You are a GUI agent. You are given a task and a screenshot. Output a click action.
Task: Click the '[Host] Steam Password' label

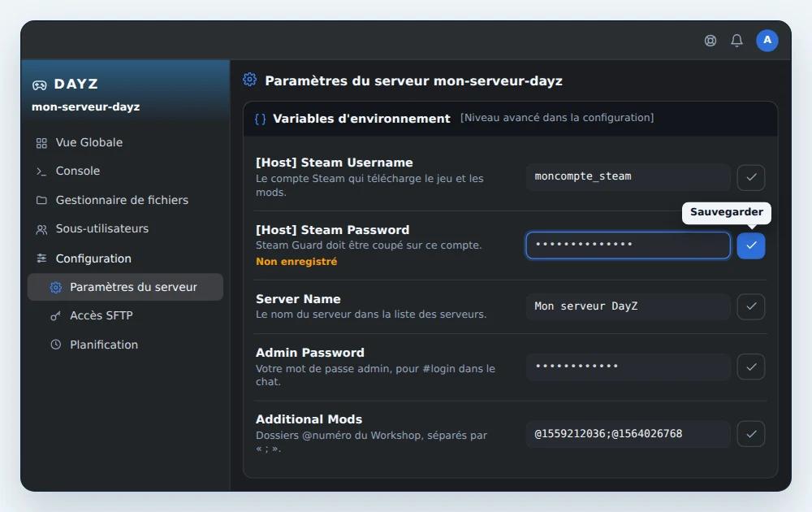pos(332,230)
